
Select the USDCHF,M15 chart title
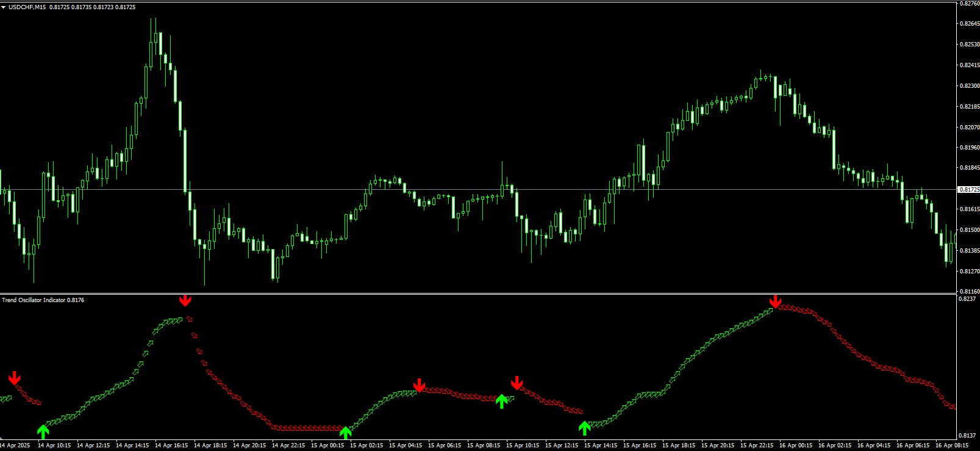[27, 7]
